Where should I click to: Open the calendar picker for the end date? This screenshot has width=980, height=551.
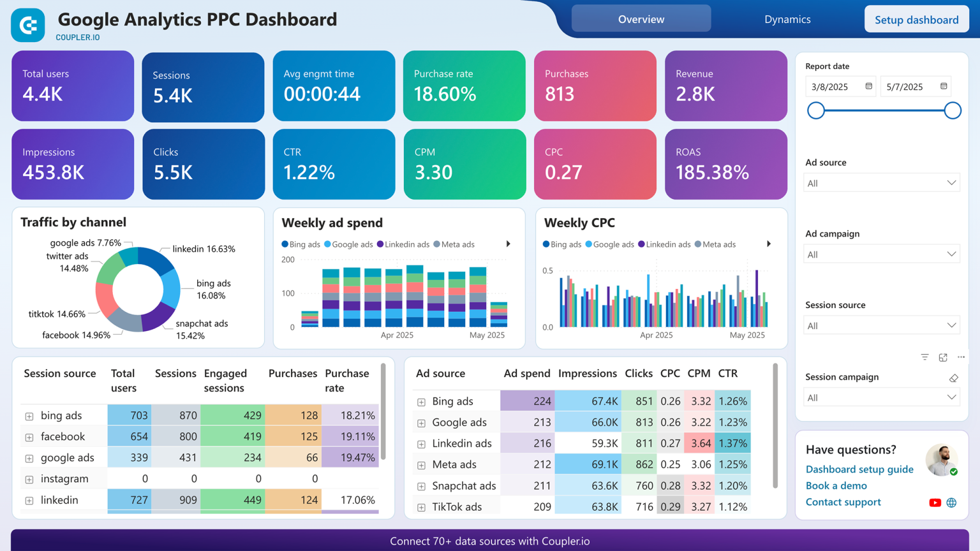point(943,86)
